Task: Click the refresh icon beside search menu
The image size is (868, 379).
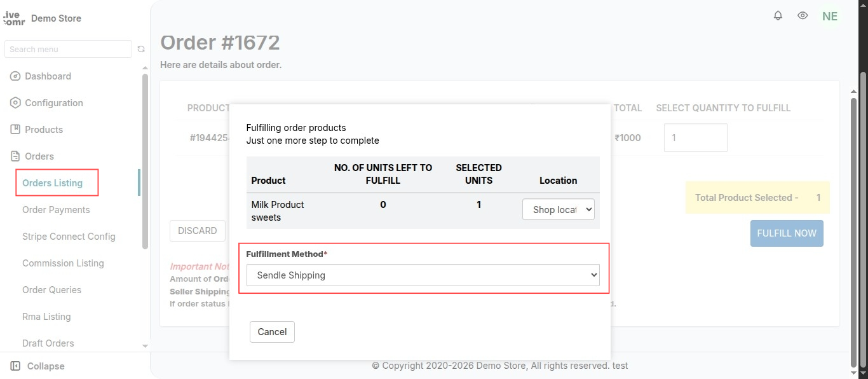Action: click(141, 49)
